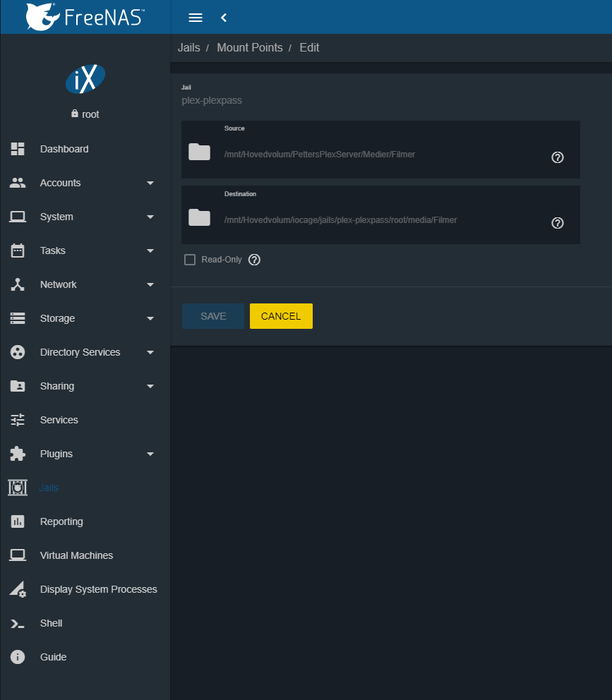612x700 pixels.
Task: Click the yellow CANCEL button
Action: 281,316
